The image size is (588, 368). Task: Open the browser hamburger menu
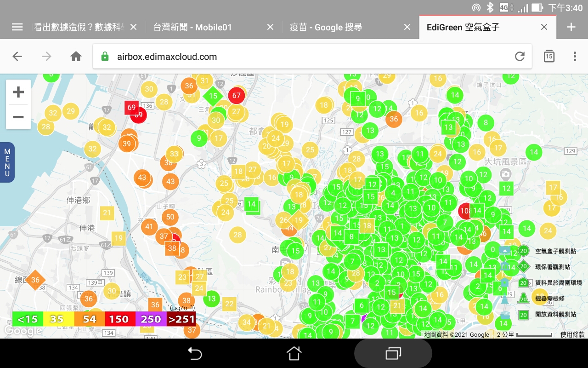17,27
